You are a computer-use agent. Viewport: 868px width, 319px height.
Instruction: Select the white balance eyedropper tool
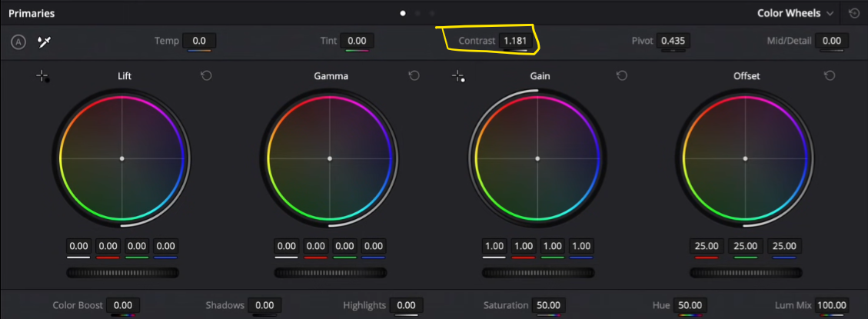[44, 42]
